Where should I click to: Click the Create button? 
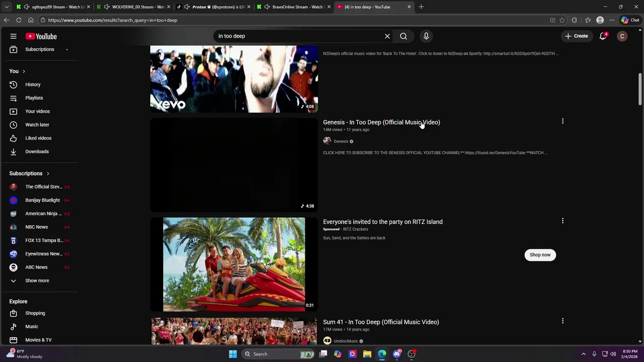[x=576, y=36]
